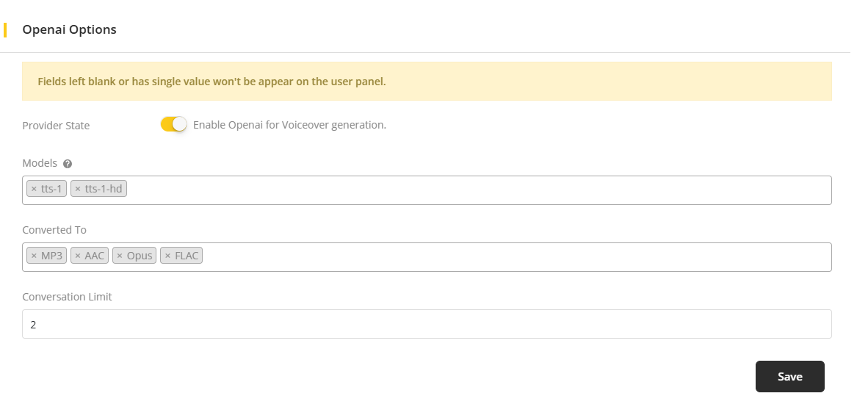
Task: Click the MP3 tag label
Action: (52, 256)
